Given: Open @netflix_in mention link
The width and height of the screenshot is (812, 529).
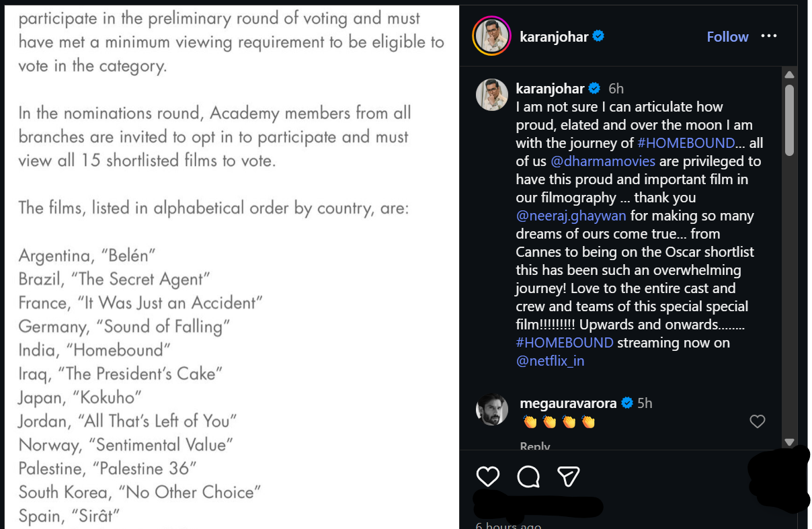Looking at the screenshot, I should point(550,361).
